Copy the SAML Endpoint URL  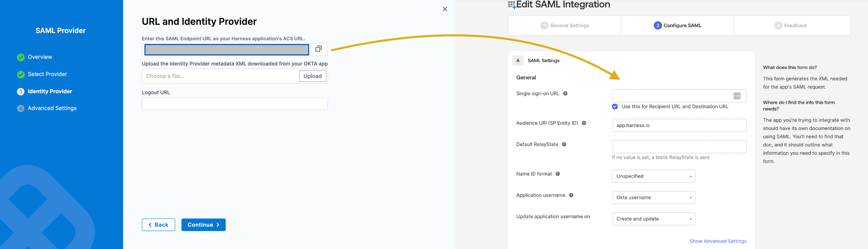point(318,49)
